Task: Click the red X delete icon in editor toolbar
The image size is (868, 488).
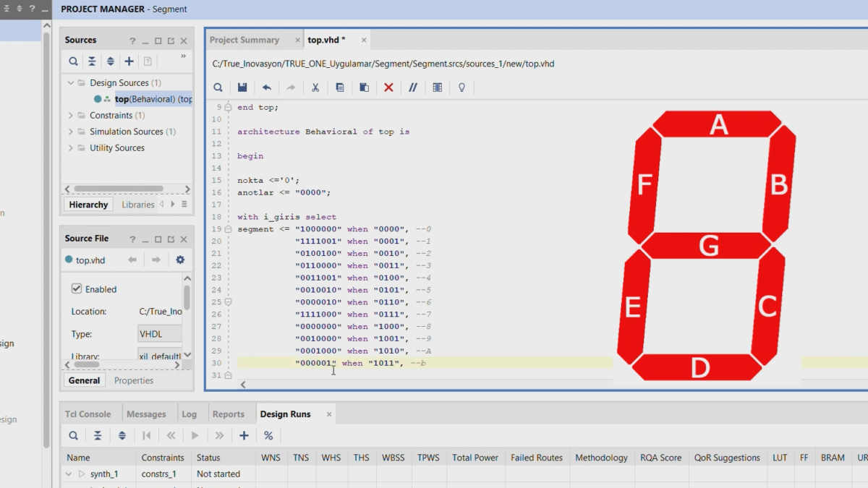Action: pos(388,87)
